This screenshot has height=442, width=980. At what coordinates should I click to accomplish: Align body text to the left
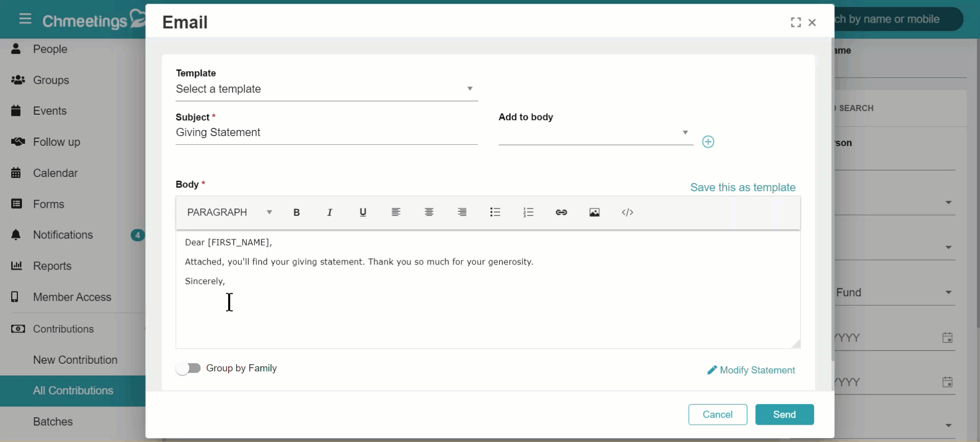click(396, 212)
